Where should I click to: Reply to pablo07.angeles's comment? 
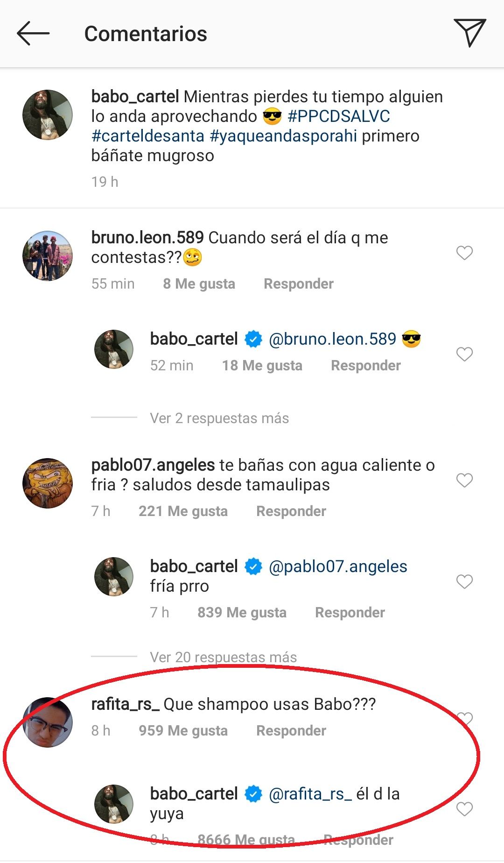tap(291, 511)
